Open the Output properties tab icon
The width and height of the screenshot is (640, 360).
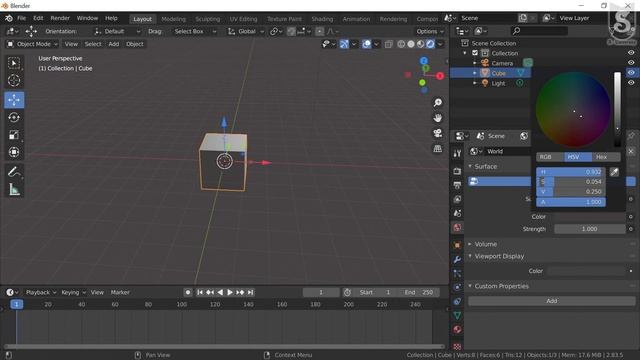pos(457,185)
